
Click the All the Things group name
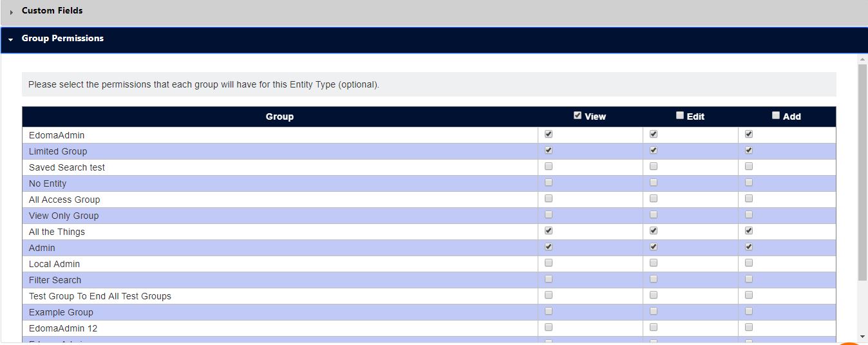tap(57, 232)
